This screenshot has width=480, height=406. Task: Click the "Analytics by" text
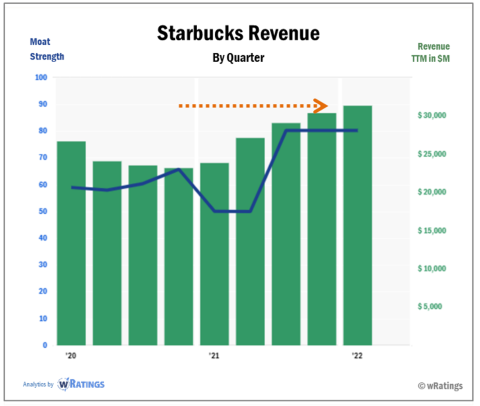pos(38,384)
